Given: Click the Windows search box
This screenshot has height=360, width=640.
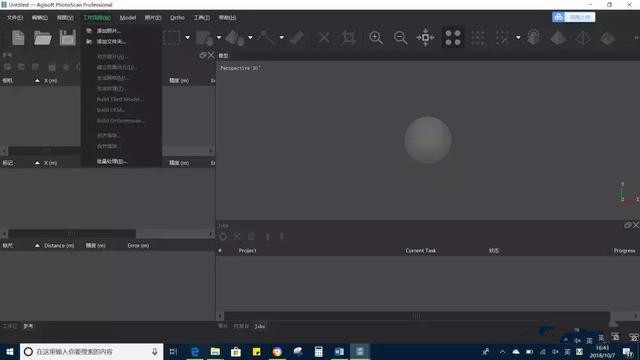Looking at the screenshot, I should 91,351.
